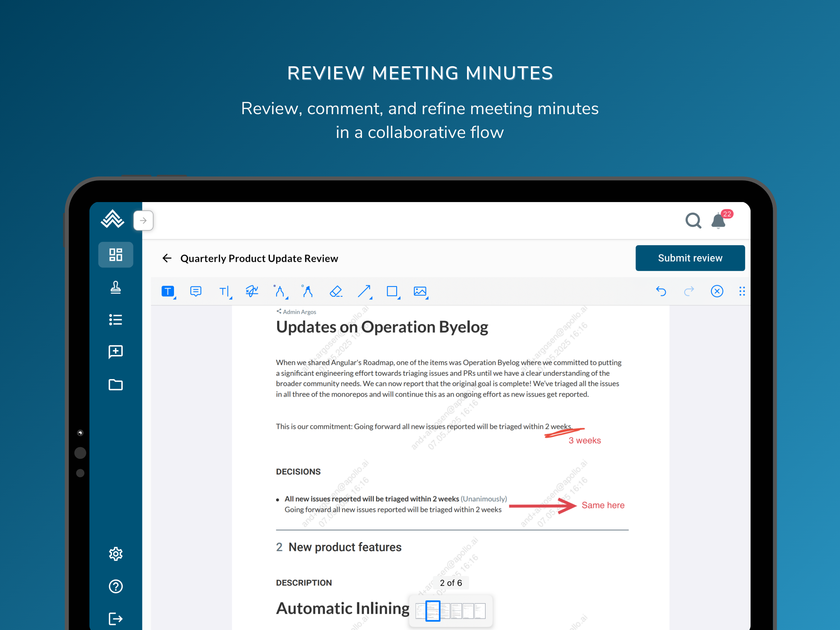Click the 'Quarterly Product Update Review' title
This screenshot has height=630, width=840.
pos(259,258)
